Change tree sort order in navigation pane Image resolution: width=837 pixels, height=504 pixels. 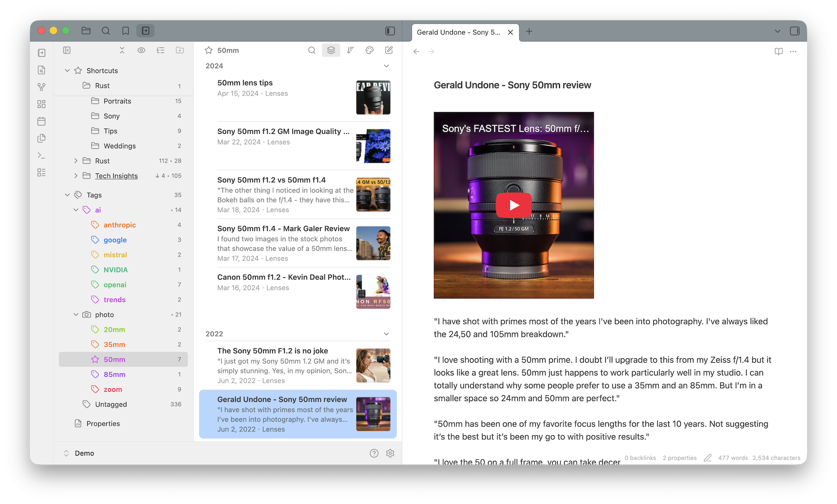point(161,50)
